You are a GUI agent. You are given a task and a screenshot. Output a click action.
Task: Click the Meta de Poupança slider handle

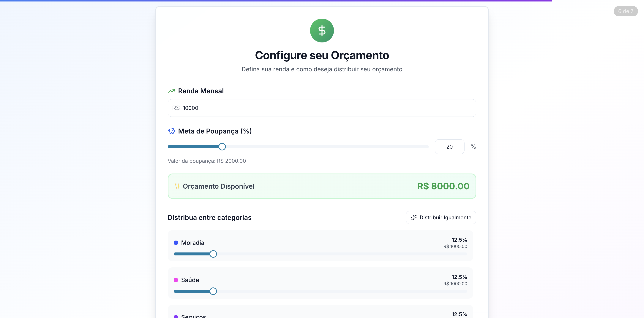point(222,147)
